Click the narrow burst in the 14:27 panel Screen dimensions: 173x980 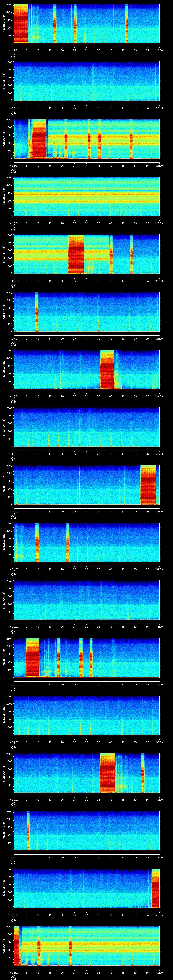(37, 312)
